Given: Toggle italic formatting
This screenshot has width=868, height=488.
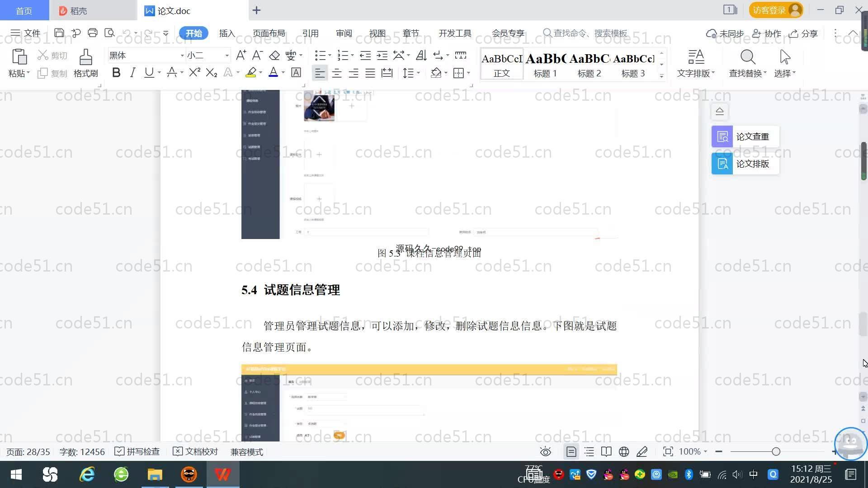Looking at the screenshot, I should pos(132,73).
